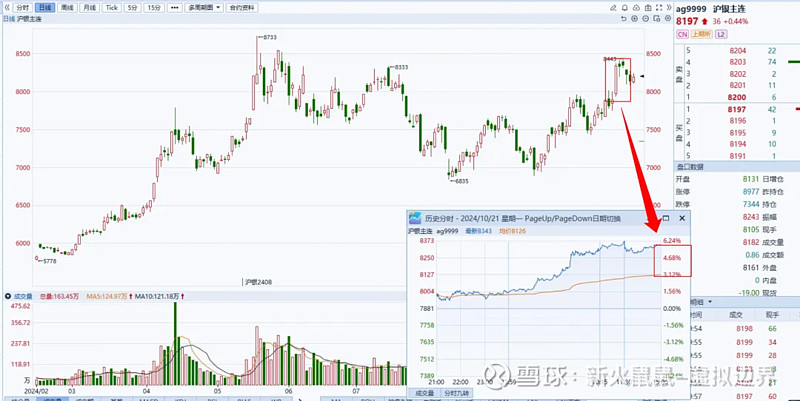The width and height of the screenshot is (800, 401).
Task: Open price alert bell icon
Action: pos(625,8)
